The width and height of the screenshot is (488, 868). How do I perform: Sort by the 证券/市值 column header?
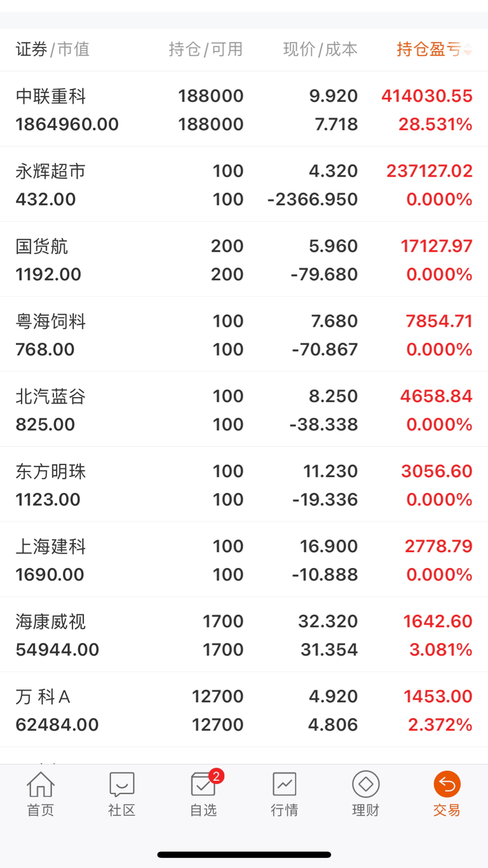tap(53, 50)
